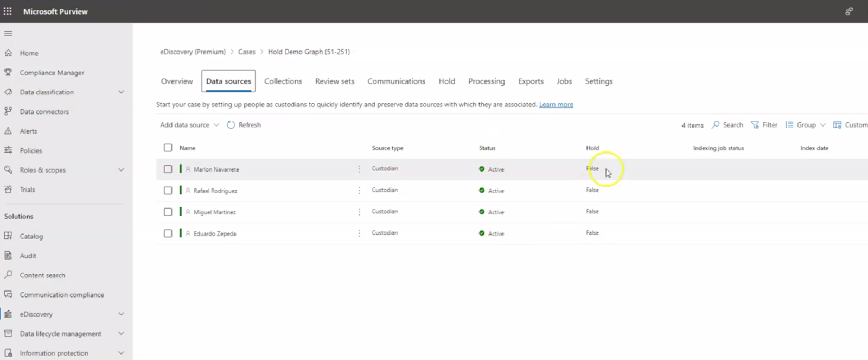Check the Rafael Rodriguez row checkbox

168,191
